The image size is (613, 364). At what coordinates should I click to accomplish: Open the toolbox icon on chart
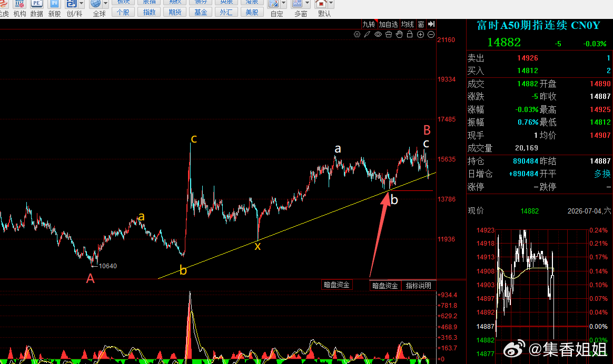click(x=389, y=34)
